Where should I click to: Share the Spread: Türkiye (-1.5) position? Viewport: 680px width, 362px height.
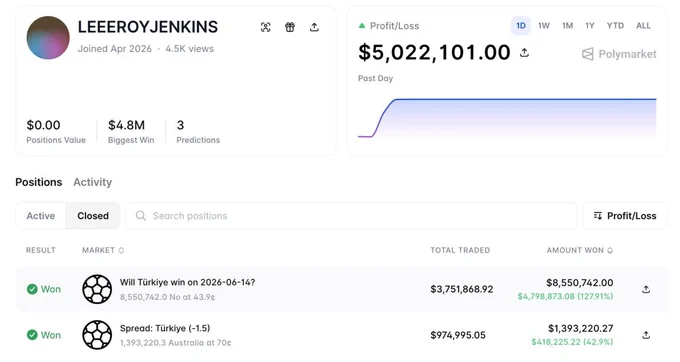[646, 335]
